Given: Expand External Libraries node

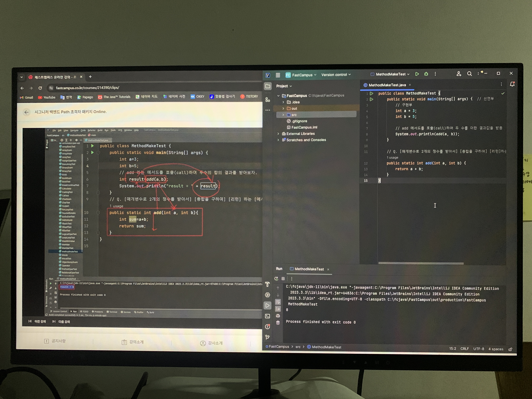Looking at the screenshot, I should click(278, 134).
